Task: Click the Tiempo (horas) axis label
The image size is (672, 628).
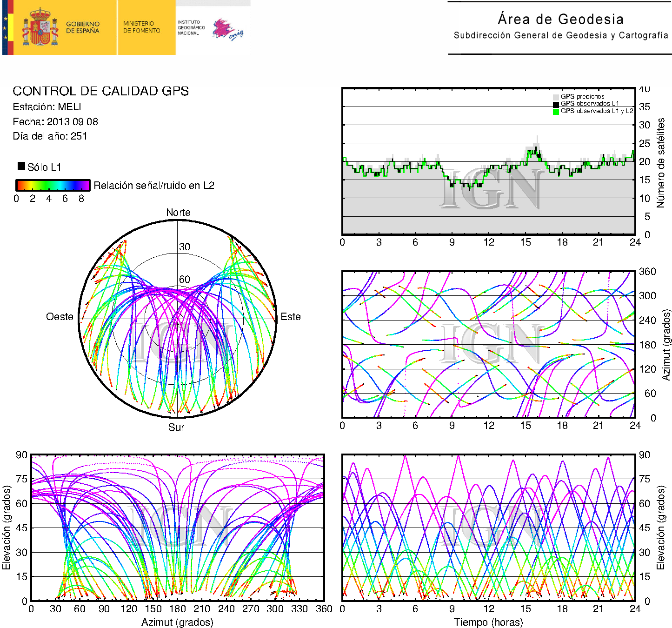Action: (488, 622)
